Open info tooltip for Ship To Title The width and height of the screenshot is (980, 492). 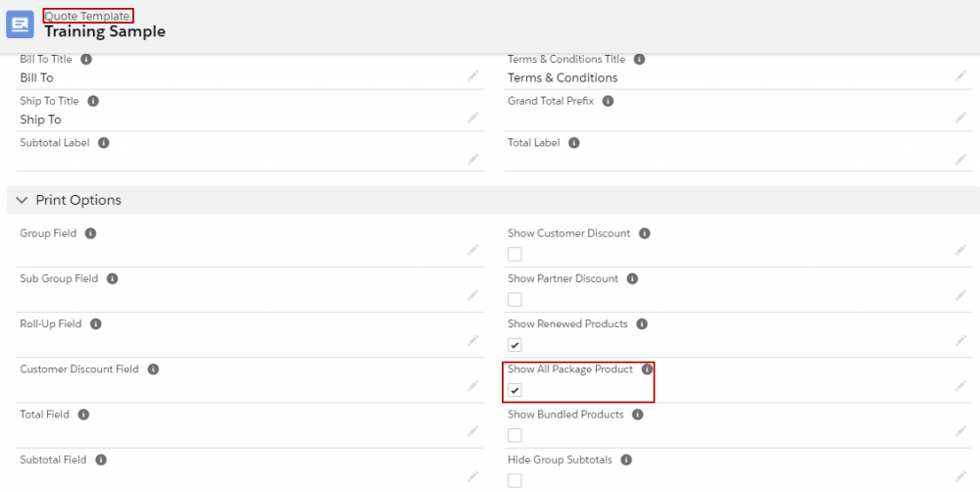coord(93,101)
